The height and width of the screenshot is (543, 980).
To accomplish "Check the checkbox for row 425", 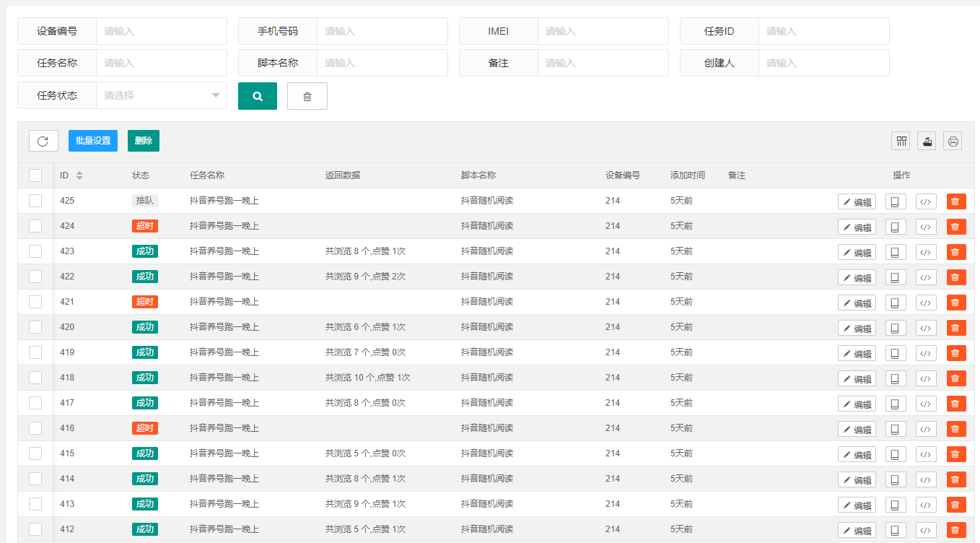I will click(35, 201).
